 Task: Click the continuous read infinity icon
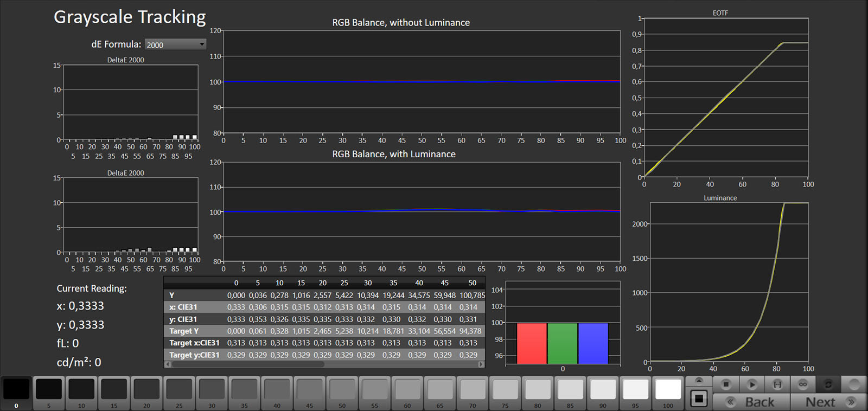pyautogui.click(x=803, y=384)
